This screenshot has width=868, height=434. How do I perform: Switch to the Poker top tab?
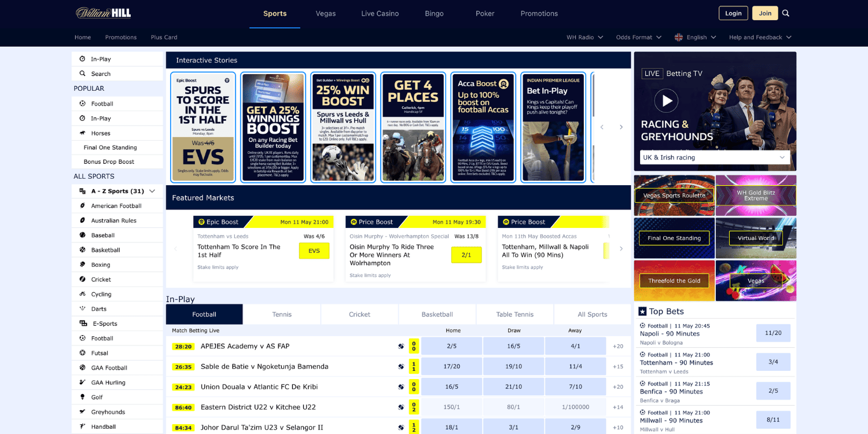485,13
